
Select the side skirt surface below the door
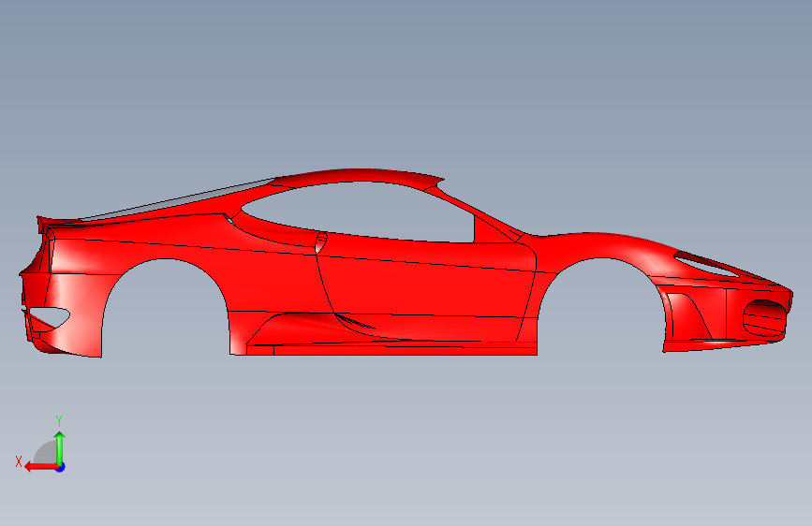coord(393,349)
